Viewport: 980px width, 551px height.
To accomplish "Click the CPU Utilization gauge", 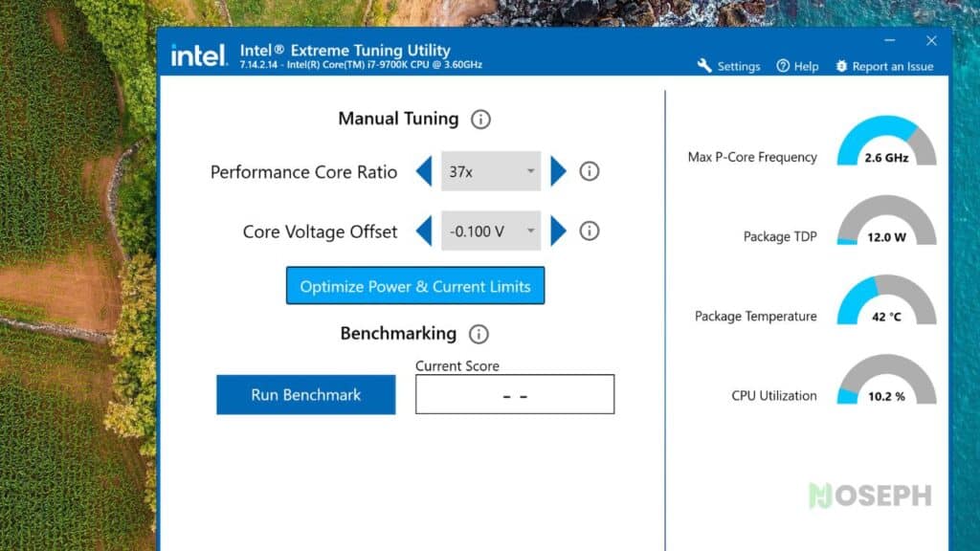I will (x=886, y=379).
